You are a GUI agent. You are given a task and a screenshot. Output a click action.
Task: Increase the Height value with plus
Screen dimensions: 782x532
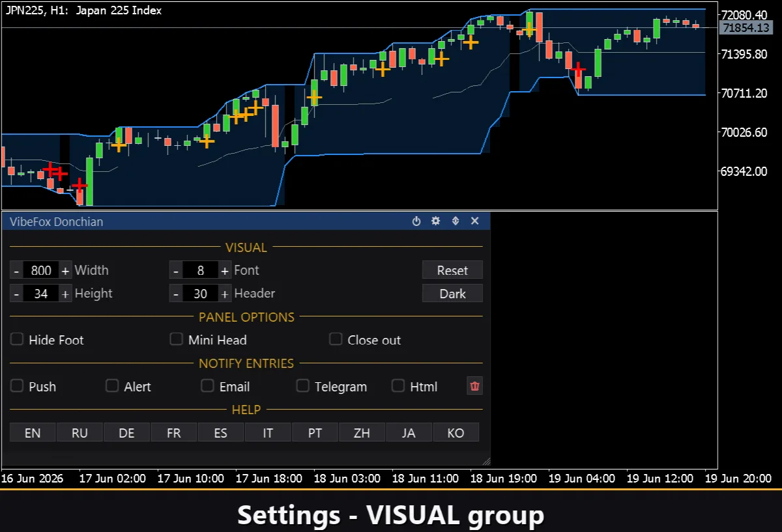65,294
